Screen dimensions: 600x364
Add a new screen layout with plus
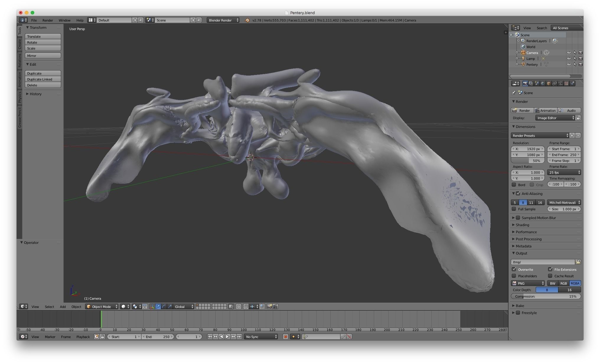coord(135,20)
